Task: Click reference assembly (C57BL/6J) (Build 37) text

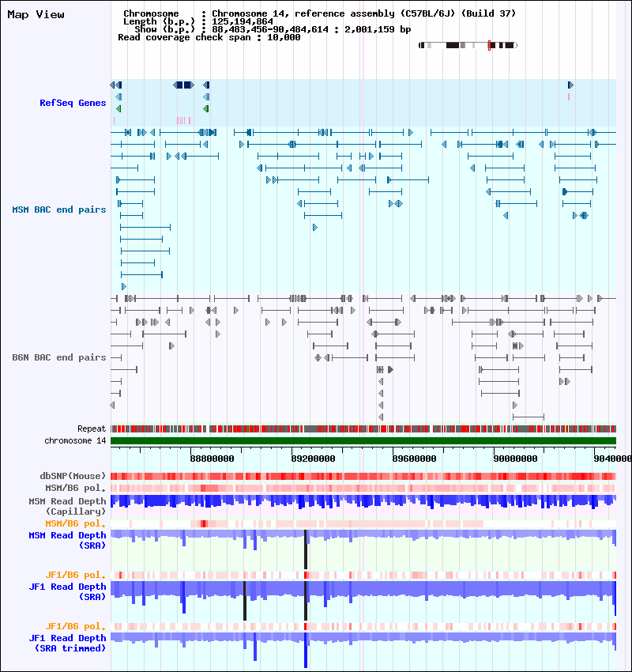Action: (405, 13)
